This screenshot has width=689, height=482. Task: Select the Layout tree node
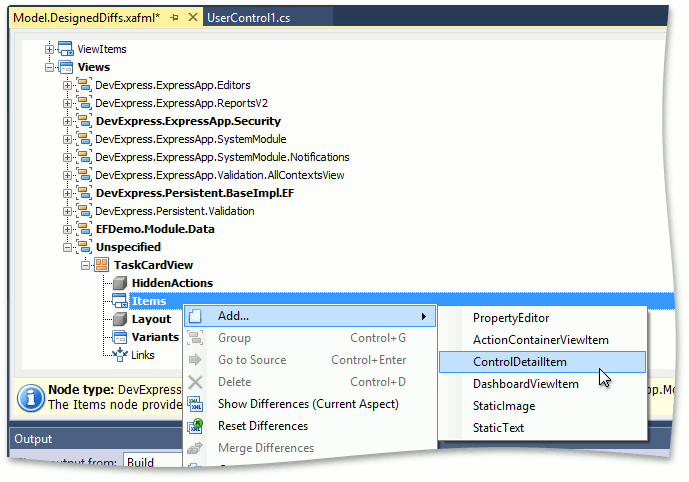click(x=151, y=319)
